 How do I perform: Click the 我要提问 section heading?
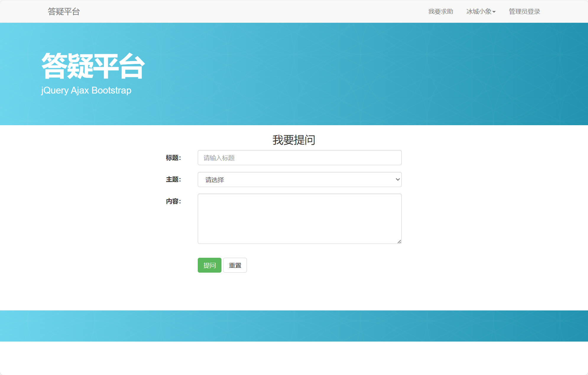click(294, 140)
